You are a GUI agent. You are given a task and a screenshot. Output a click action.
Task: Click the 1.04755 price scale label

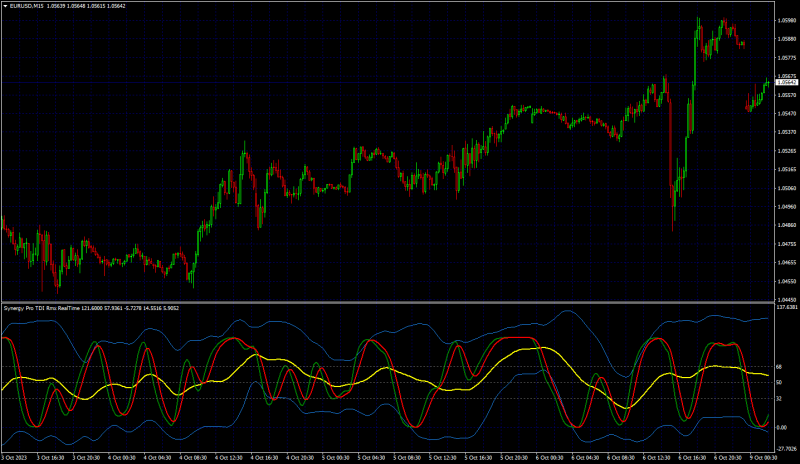pyautogui.click(x=786, y=244)
